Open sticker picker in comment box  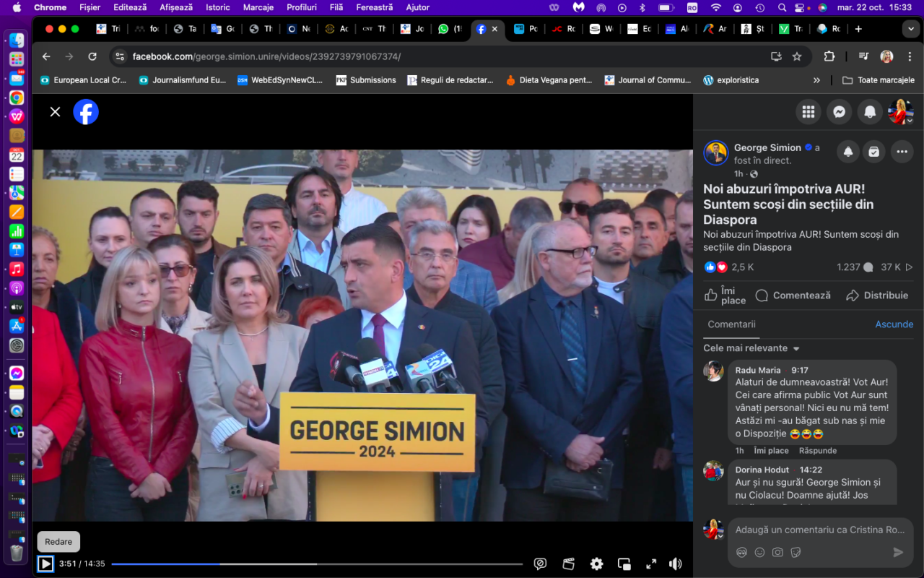(x=796, y=552)
